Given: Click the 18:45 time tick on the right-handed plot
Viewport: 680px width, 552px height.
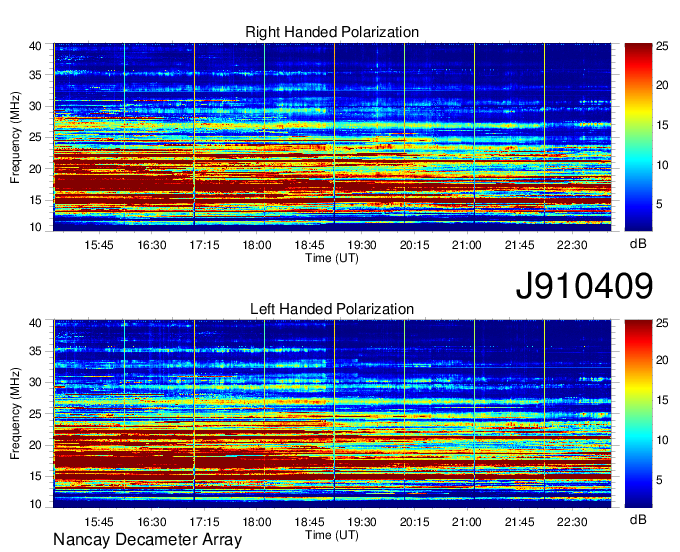Looking at the screenshot, I should pos(310,245).
